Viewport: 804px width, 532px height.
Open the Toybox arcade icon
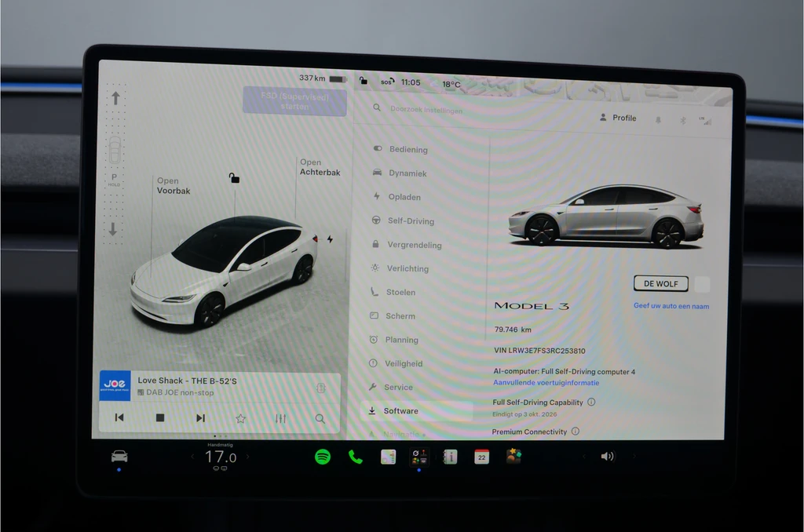[513, 456]
